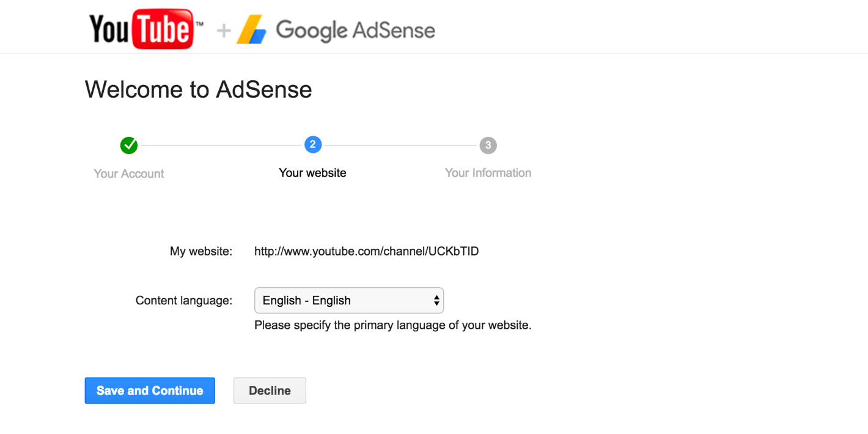Click the Google AdSense logo icon
This screenshot has height=434, width=868.
click(x=252, y=30)
